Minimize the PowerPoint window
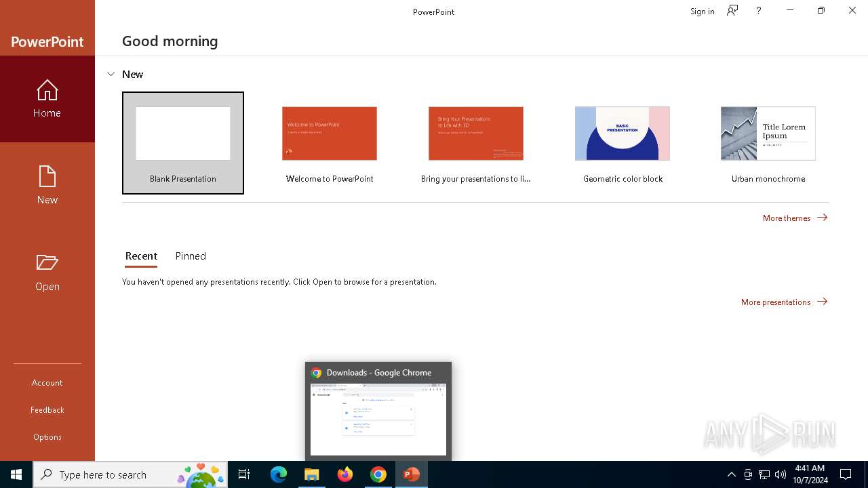Screen dimensions: 868x488 (x=789, y=10)
